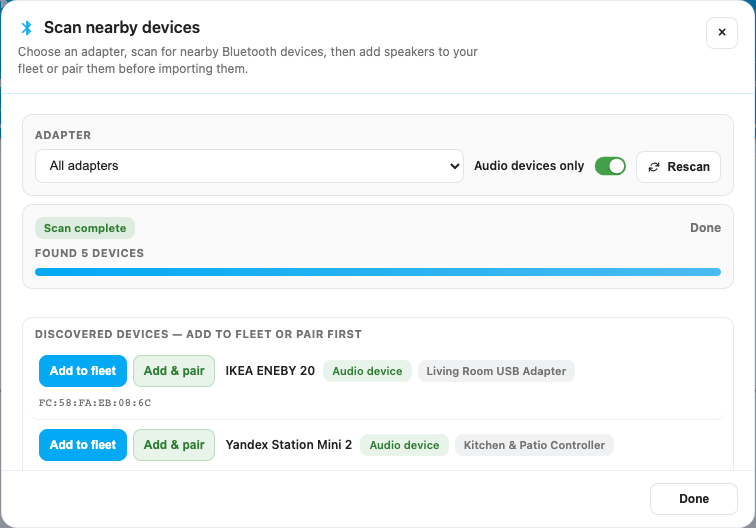Viewport: 756px width, 528px height.
Task: Add Yandex Station Mini 2 to fleet
Action: 83,445
